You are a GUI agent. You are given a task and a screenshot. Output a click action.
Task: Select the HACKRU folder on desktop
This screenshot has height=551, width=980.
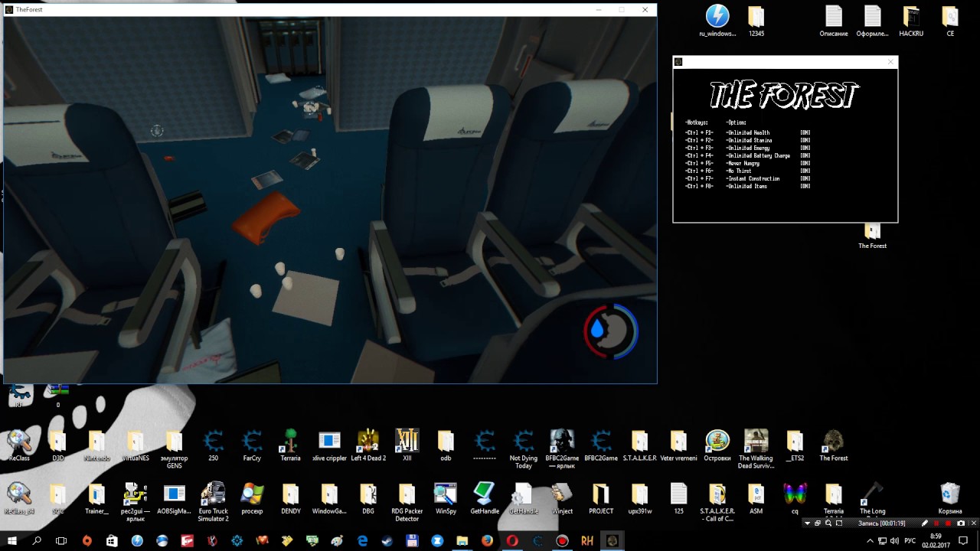911,21
